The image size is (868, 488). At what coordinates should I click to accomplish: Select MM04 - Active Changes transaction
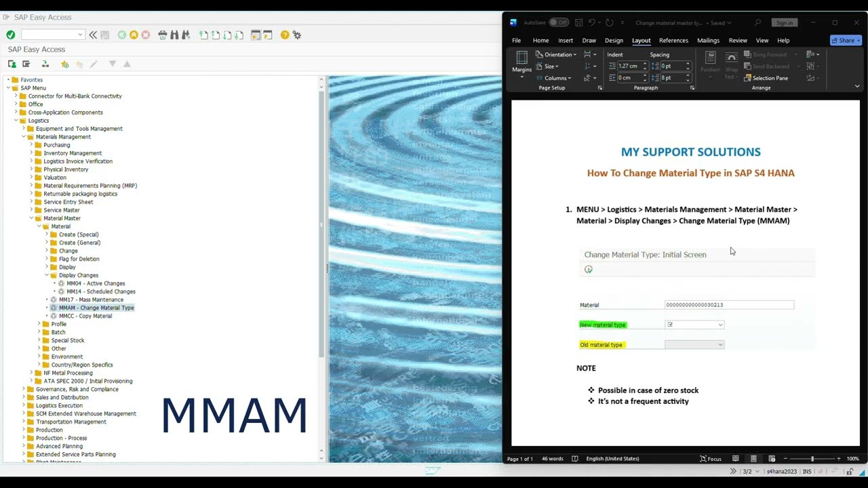(x=96, y=283)
